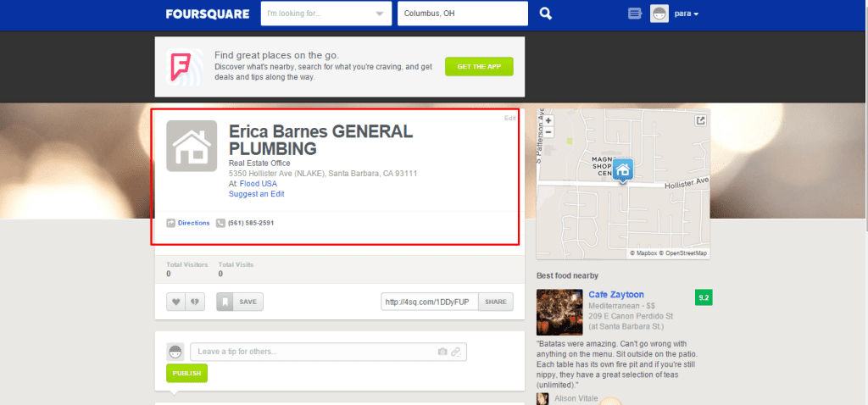This screenshot has height=405, width=868.
Task: Click the Total Visitors count
Action: 169,274
